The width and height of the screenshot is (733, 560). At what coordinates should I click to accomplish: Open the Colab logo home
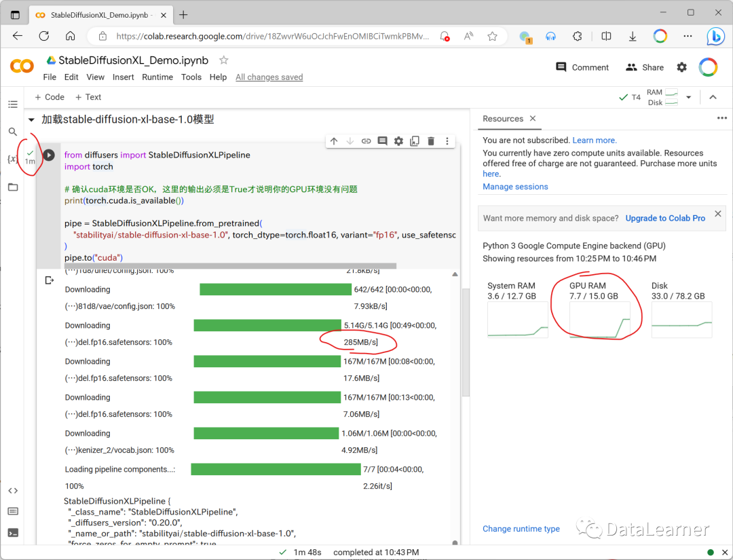[22, 67]
